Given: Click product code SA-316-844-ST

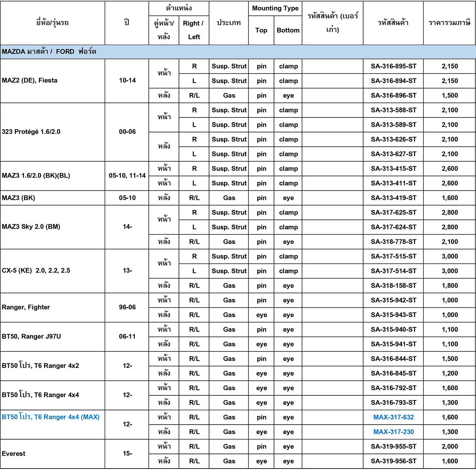Looking at the screenshot, I should click(x=393, y=359).
